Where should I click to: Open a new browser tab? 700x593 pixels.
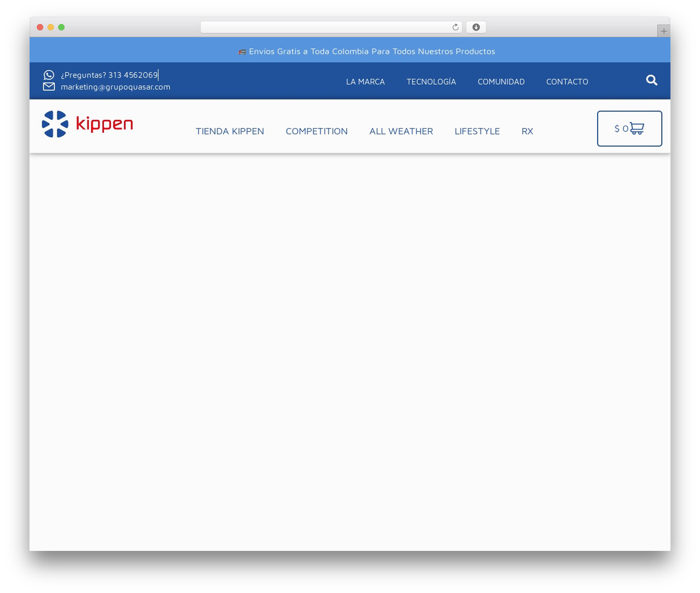coord(663,31)
